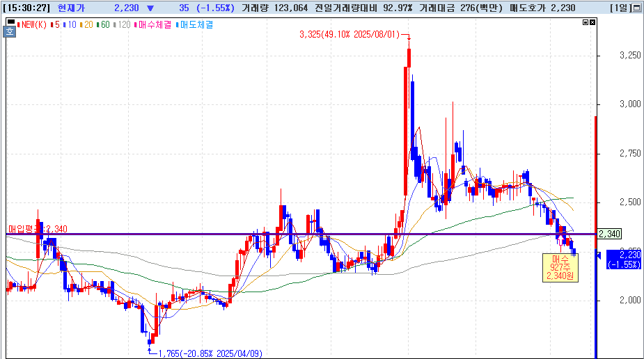Screen dimensions: 644x359
Task: Select the 60-day moving average legend
Action: [x=104, y=24]
